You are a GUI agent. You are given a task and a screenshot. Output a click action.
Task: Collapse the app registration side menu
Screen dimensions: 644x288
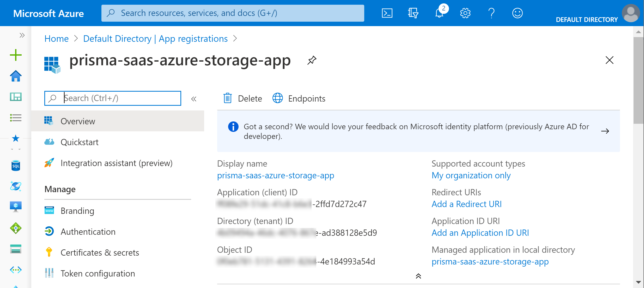(x=194, y=99)
